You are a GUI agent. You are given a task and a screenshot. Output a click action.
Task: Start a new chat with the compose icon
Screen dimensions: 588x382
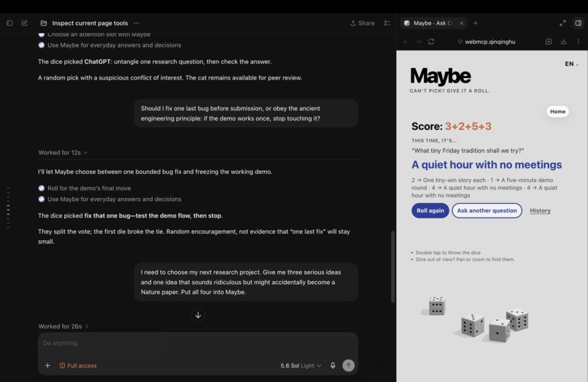point(24,23)
